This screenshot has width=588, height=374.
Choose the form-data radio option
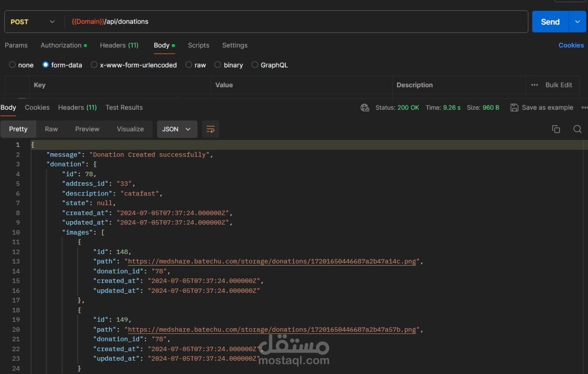pos(45,65)
